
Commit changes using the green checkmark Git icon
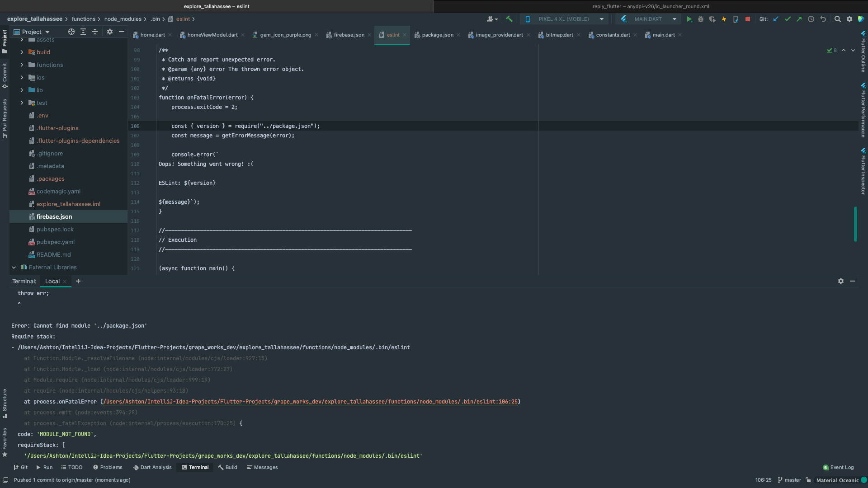click(788, 19)
